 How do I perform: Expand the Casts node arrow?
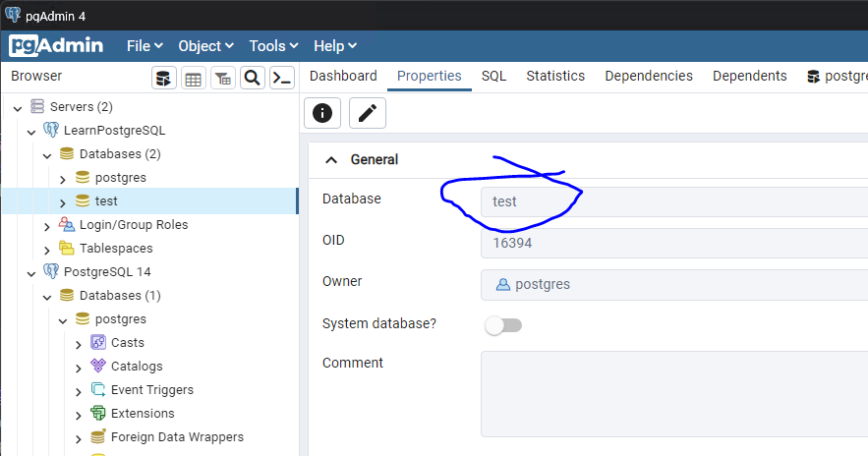click(x=79, y=344)
